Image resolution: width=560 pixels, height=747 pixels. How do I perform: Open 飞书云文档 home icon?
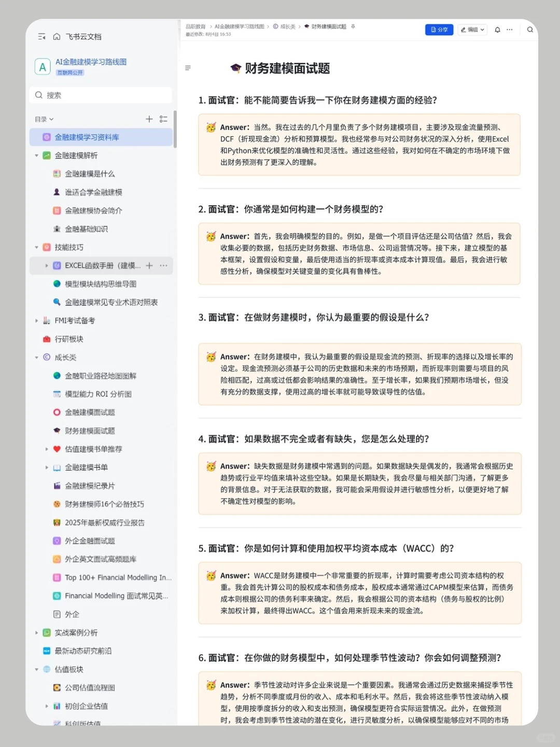point(57,37)
